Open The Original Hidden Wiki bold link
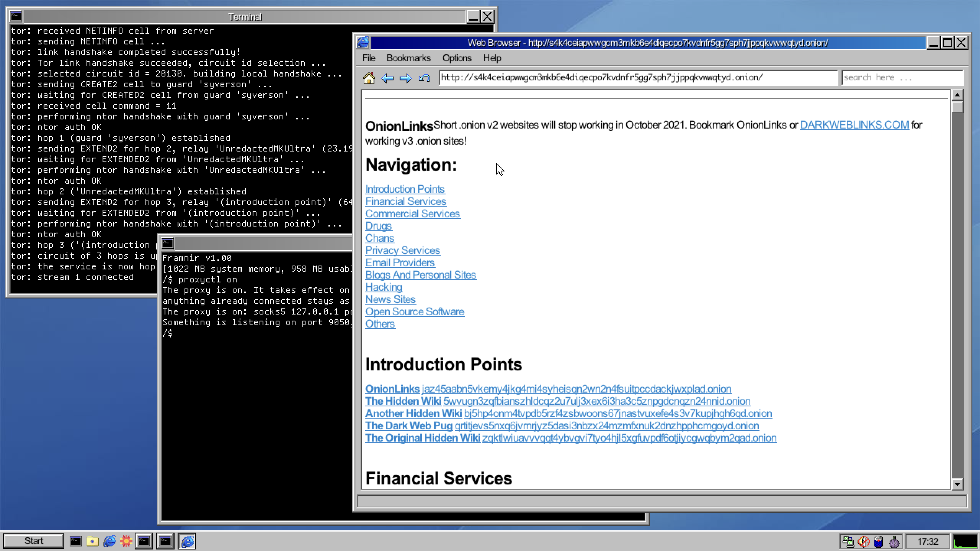Screen dimensions: 980x551 (x=422, y=438)
